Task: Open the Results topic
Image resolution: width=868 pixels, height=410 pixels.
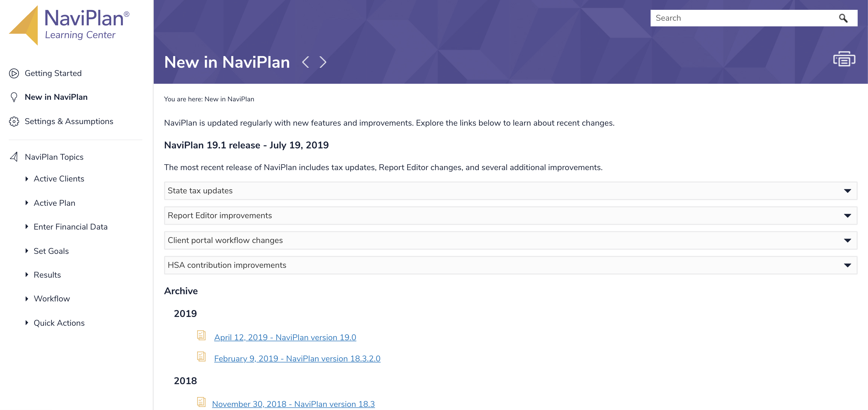Action: tap(48, 275)
